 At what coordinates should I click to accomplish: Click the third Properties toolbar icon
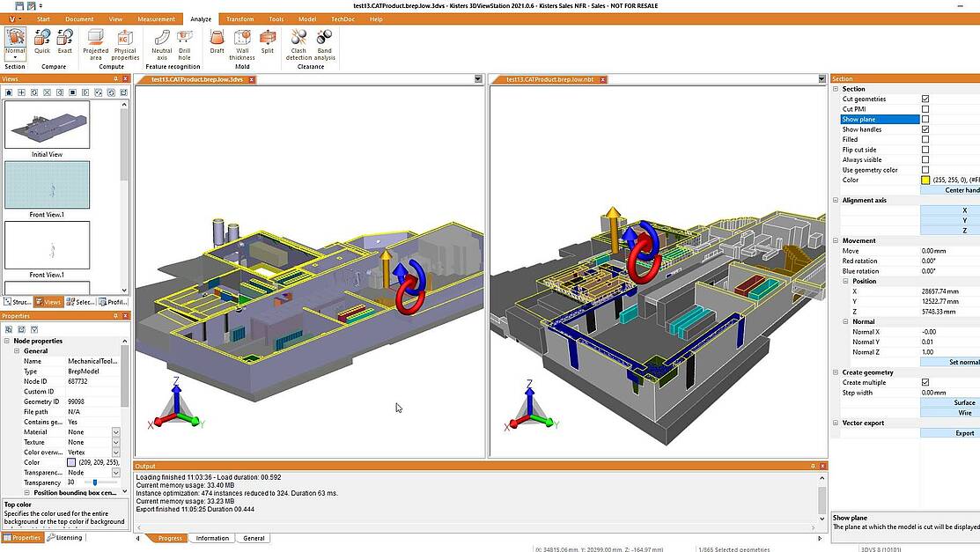pos(34,329)
